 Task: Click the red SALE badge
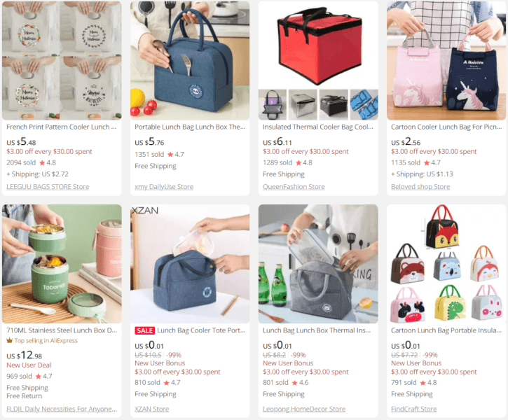[144, 330]
